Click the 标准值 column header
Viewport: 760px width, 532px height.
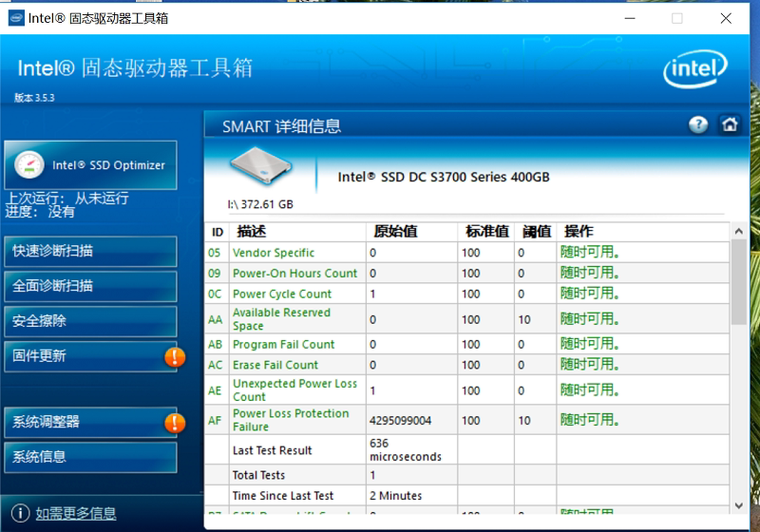[x=486, y=232]
